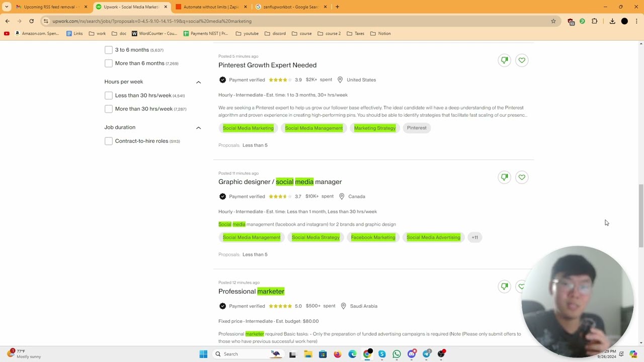Image resolution: width=644 pixels, height=362 pixels.
Task: Expand the +11 more skills tag
Action: click(474, 237)
